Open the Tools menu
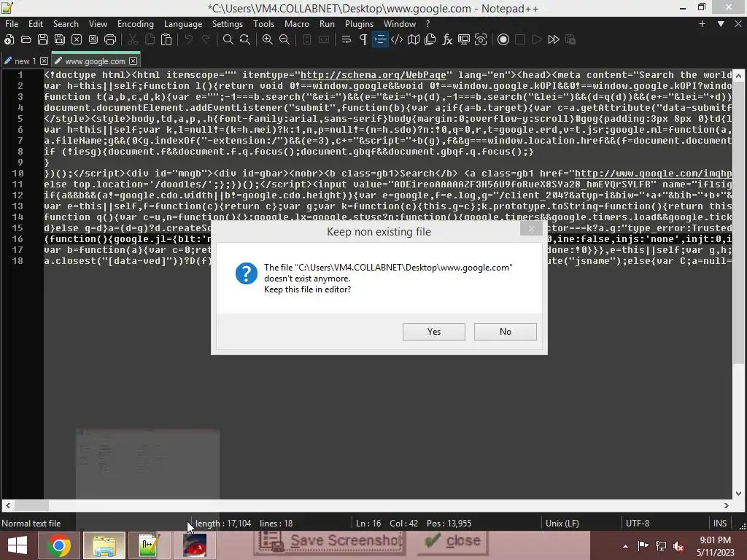The height and width of the screenshot is (560, 747). click(263, 24)
